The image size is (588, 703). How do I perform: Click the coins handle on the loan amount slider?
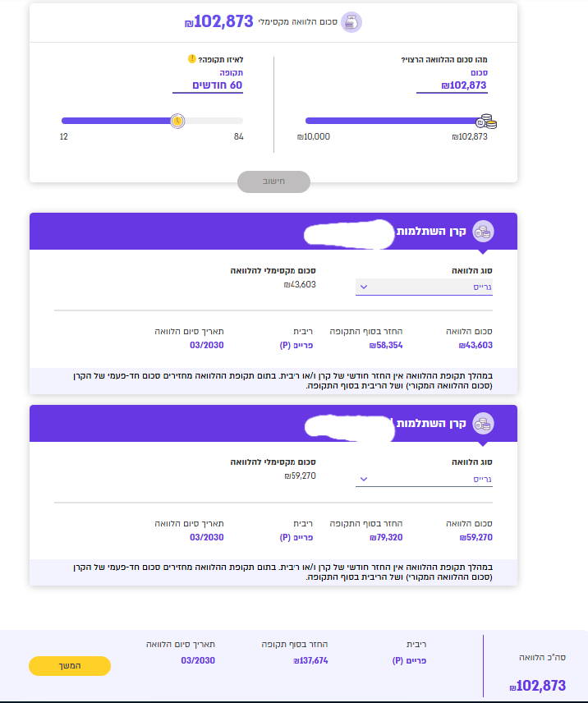(486, 122)
